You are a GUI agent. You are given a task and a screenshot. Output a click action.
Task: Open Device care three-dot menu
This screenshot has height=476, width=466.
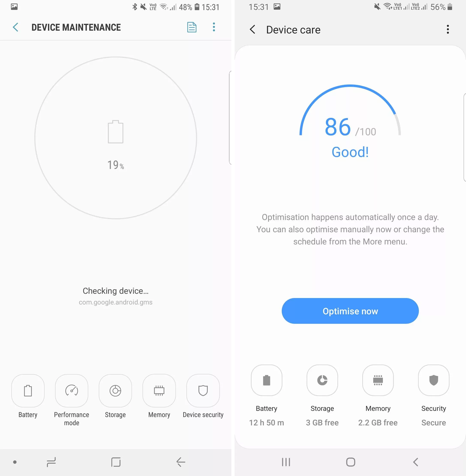[448, 29]
